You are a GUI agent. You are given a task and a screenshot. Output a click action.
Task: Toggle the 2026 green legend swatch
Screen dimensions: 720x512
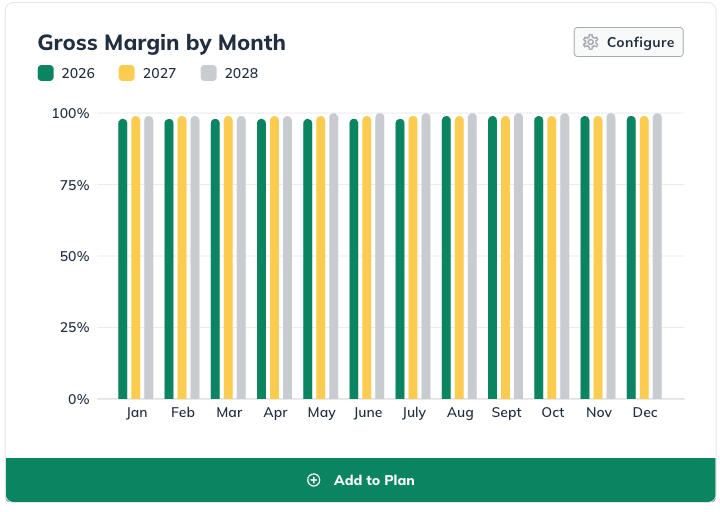click(46, 73)
